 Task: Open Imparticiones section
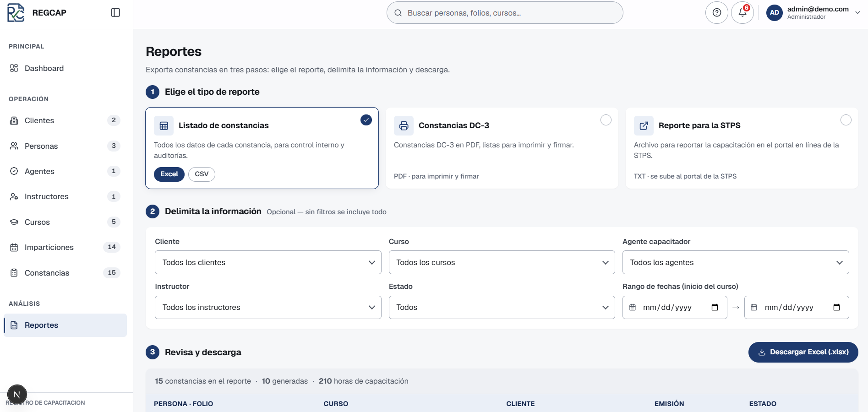(x=65, y=247)
